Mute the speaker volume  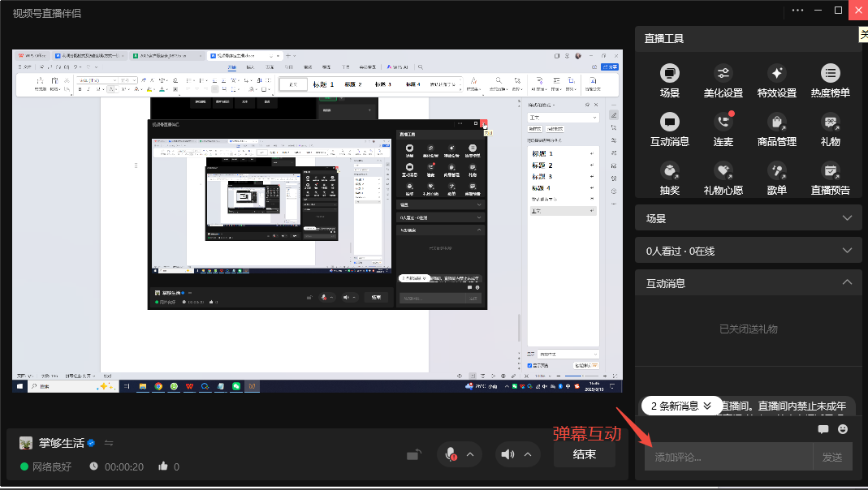[x=508, y=454]
